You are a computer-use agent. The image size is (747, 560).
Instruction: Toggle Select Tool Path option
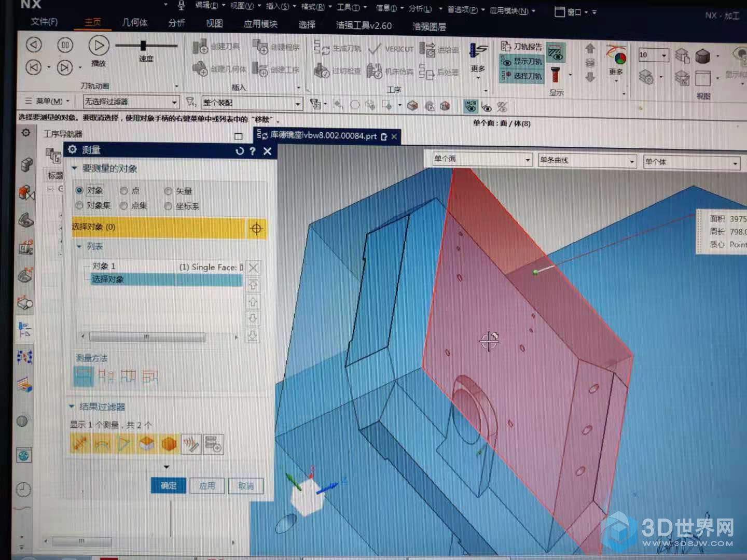[521, 76]
